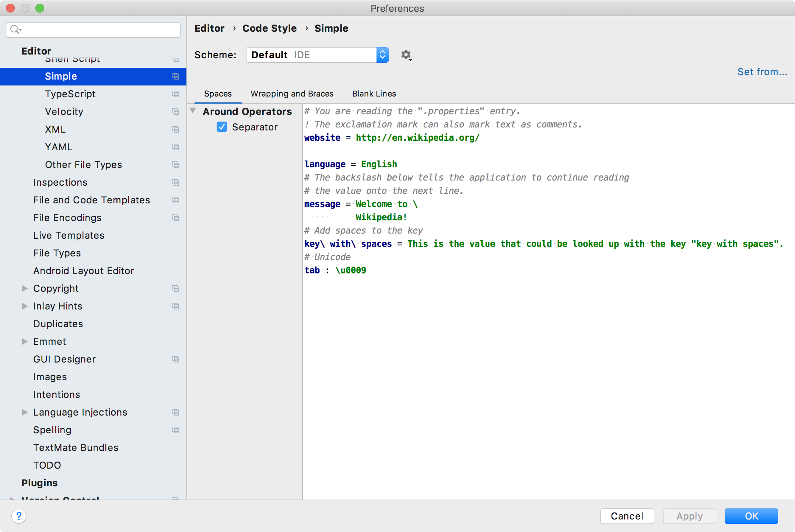Click the Editor breadcrumb
Image resolution: width=795 pixels, height=532 pixels.
click(x=209, y=28)
